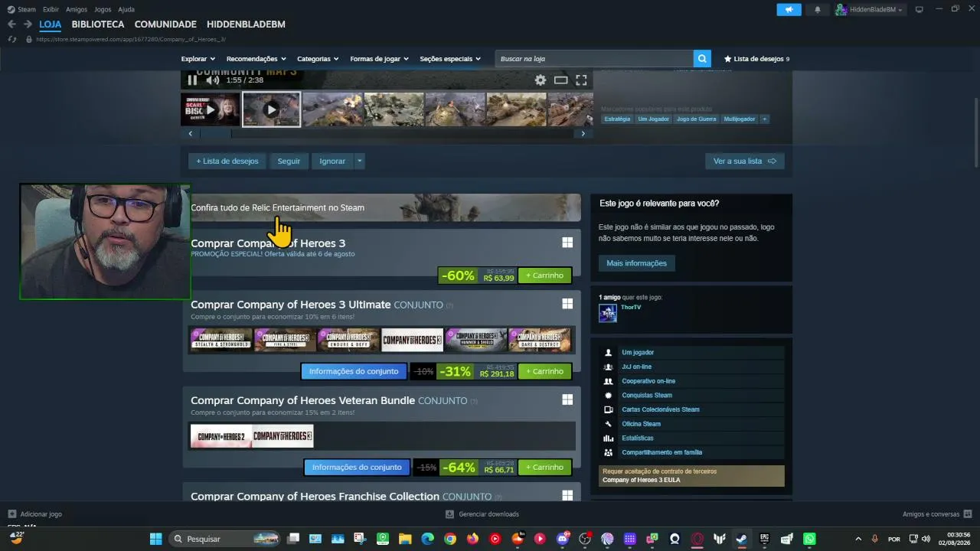Expand the Explorar dropdown
Image resolution: width=980 pixels, height=551 pixels.
click(198, 59)
